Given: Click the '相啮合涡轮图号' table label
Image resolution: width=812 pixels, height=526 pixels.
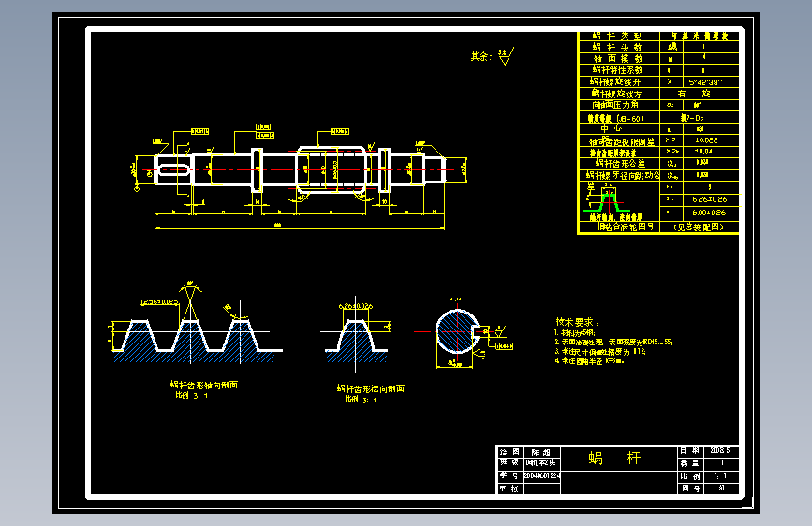Looking at the screenshot, I should click(626, 226).
